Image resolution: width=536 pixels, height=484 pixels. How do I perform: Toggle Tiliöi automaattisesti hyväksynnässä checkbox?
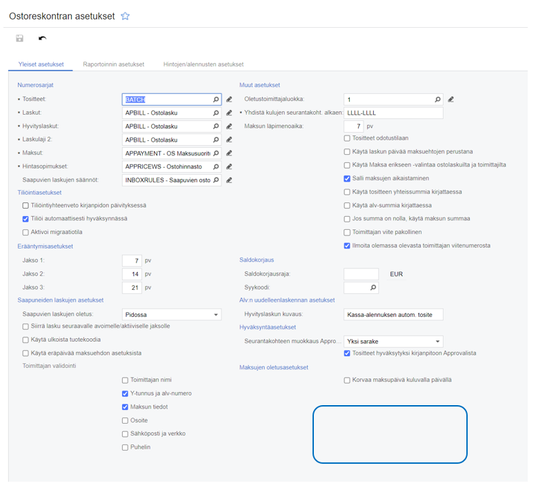coord(25,219)
